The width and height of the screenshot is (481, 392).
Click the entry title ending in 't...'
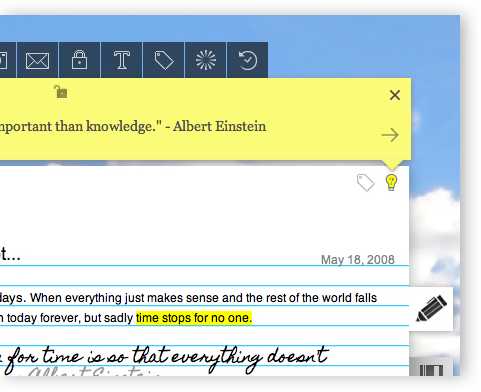click(10, 254)
